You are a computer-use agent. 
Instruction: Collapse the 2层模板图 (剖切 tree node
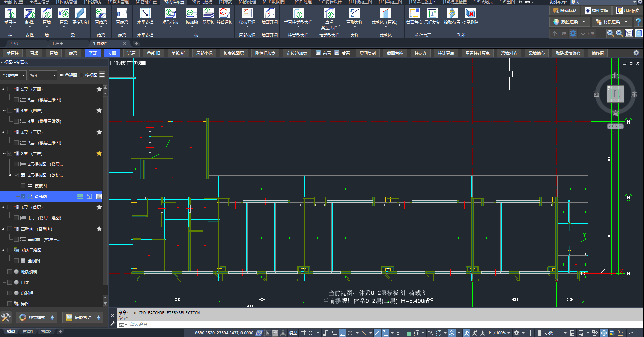(10, 175)
